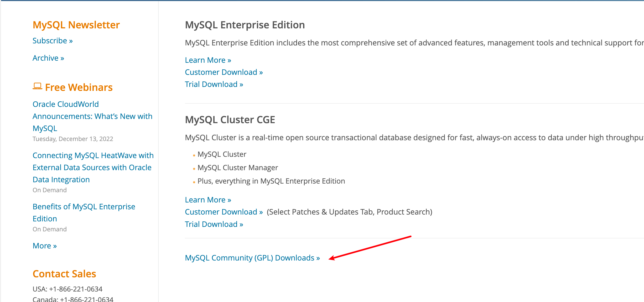Click the USA sales phone number
This screenshot has width=644, height=302.
[x=76, y=289]
